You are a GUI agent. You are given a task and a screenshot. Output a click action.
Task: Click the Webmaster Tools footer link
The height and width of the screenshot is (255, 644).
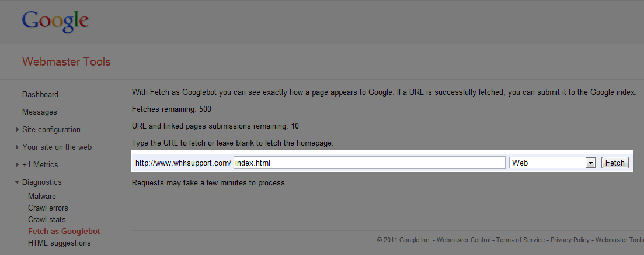[619, 240]
